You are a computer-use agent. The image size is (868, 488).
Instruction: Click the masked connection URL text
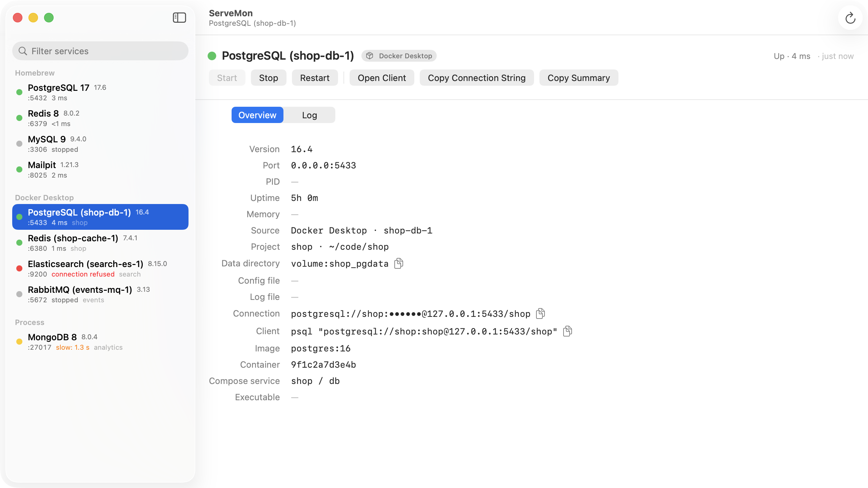click(x=411, y=314)
